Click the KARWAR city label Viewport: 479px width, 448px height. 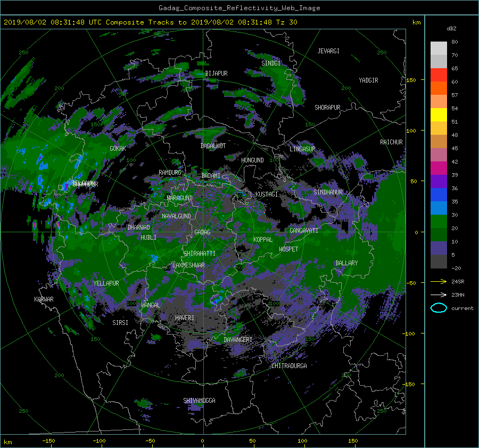pyautogui.click(x=44, y=299)
